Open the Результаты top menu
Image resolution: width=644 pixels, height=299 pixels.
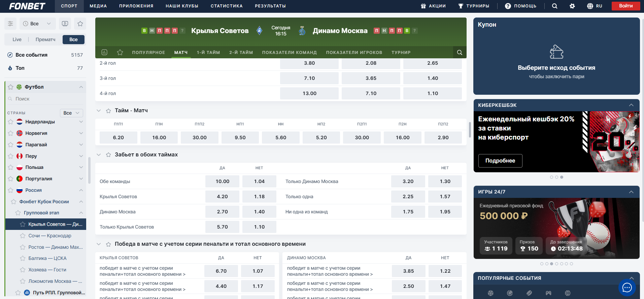coord(270,6)
